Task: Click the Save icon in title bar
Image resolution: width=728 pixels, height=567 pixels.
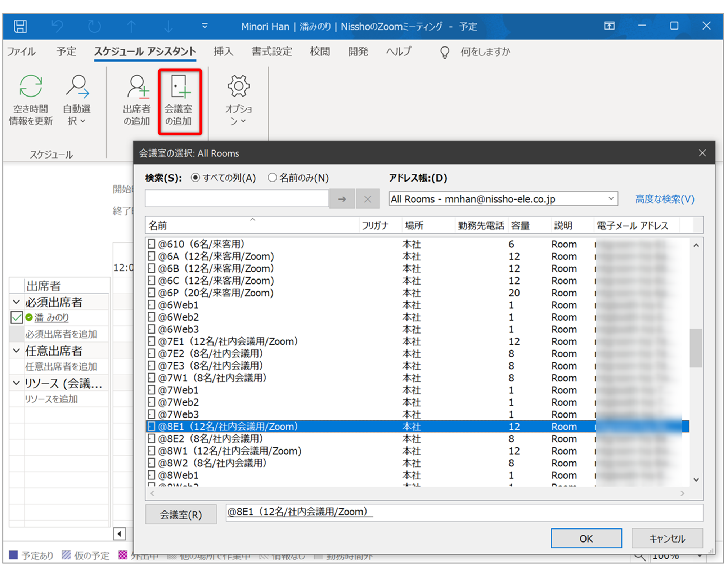Action: click(20, 26)
